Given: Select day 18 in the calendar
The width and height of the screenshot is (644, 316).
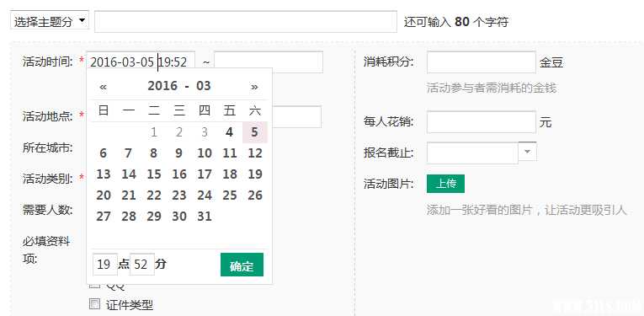Looking at the screenshot, I should click(230, 174).
